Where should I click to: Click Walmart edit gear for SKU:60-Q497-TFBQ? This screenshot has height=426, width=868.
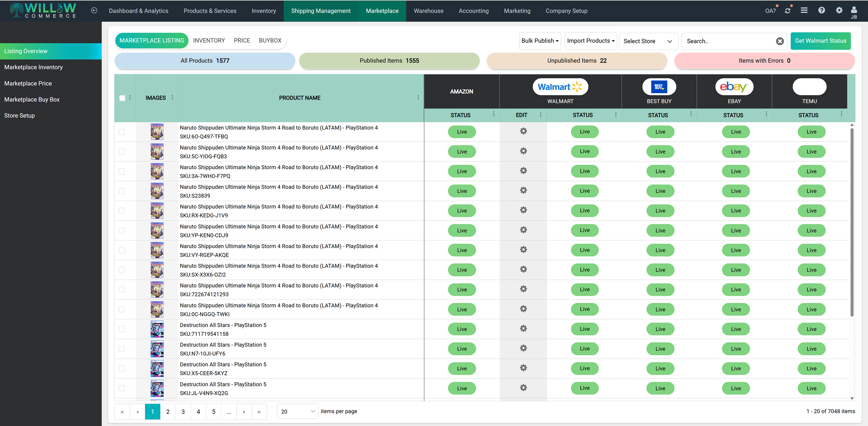click(x=523, y=131)
